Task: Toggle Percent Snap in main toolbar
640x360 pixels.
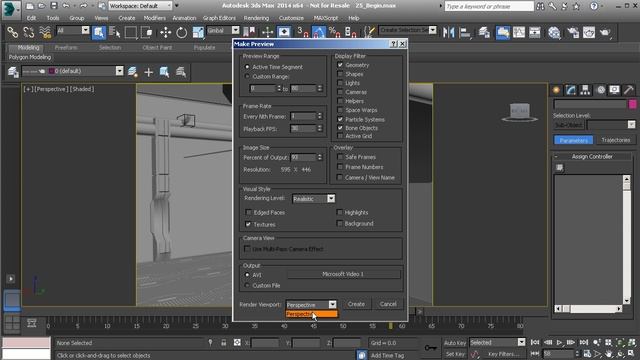Action: pos(334,32)
